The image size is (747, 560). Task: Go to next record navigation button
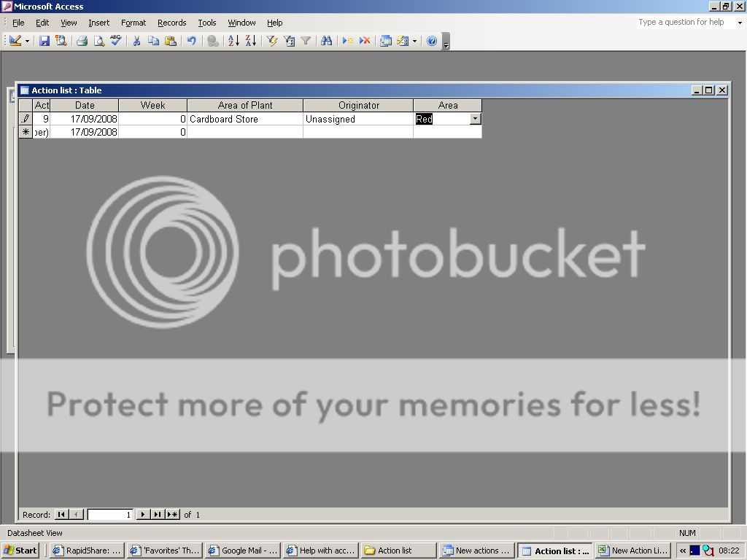pyautogui.click(x=142, y=514)
